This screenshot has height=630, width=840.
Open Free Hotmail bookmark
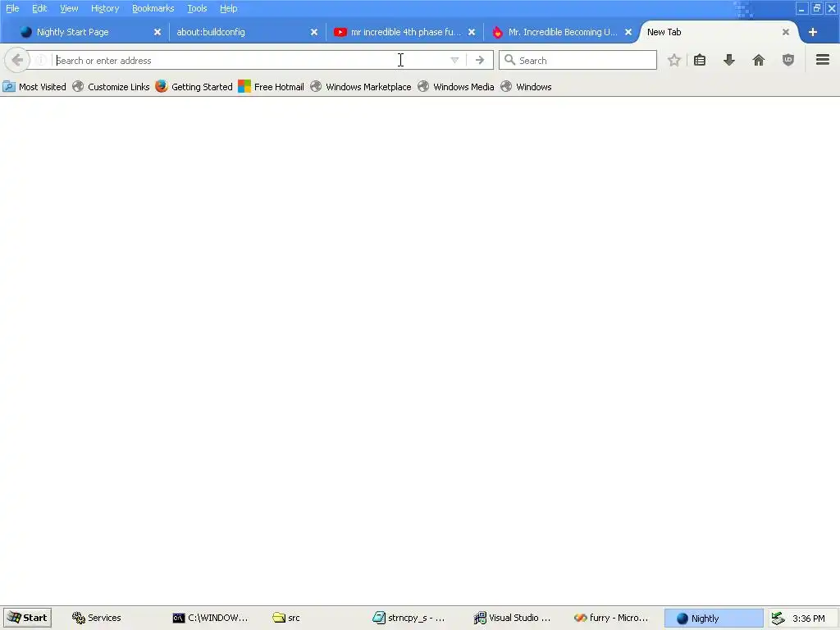coord(271,87)
